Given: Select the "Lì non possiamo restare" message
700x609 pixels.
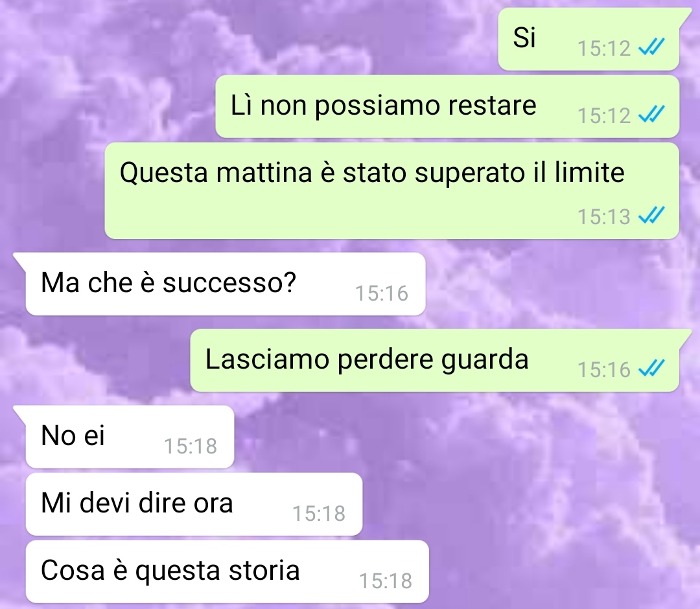Looking at the screenshot, I should 447,107.
